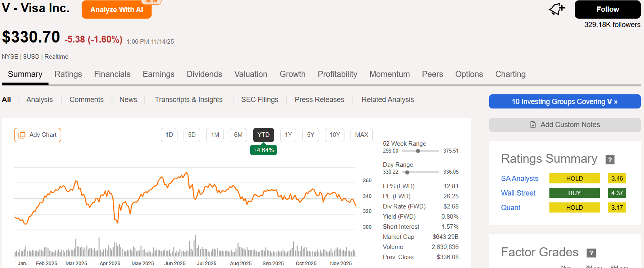Click the 3.17 Quant score

(617, 208)
